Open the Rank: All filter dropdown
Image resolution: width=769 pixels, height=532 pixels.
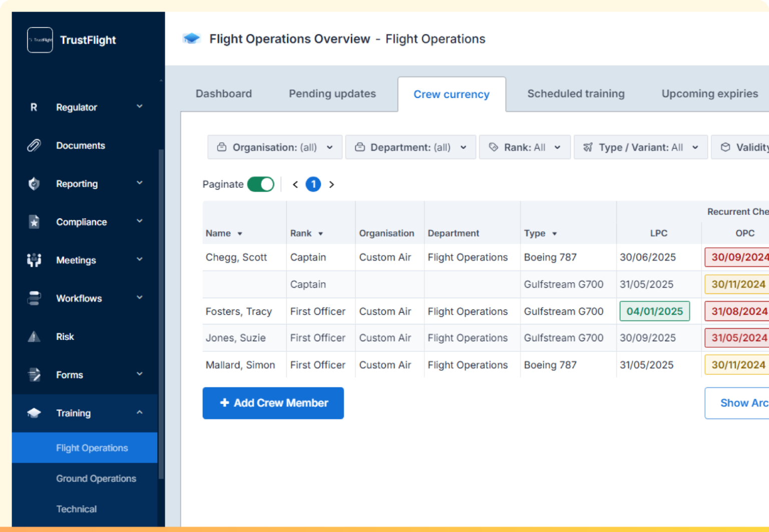click(524, 147)
